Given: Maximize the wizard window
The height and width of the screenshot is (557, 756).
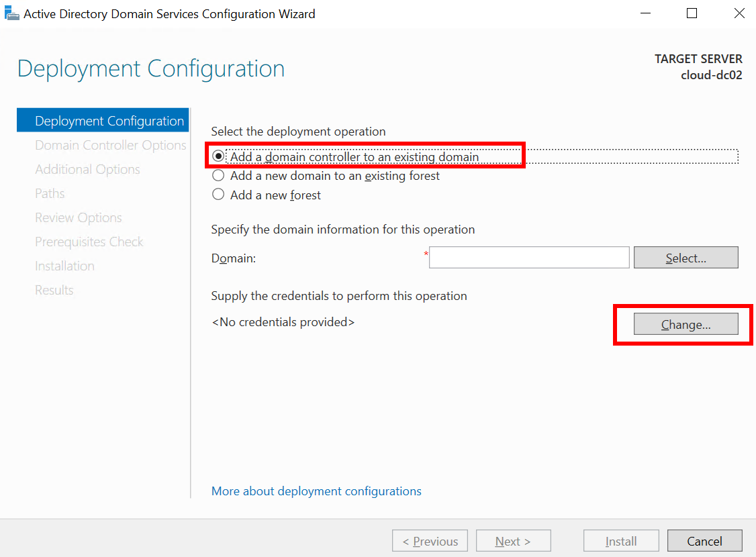Looking at the screenshot, I should point(692,13).
